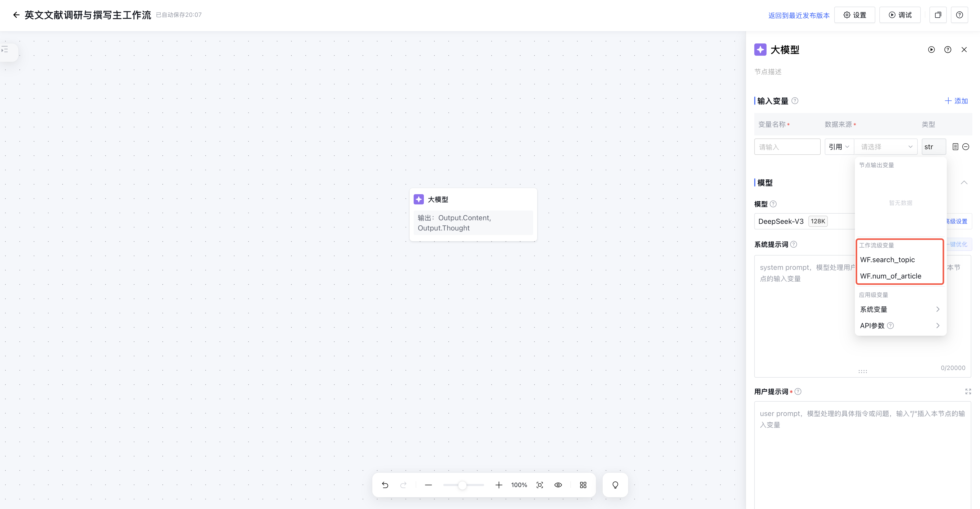980x509 pixels.
Task: Choose WF.num_of_article workflow variable
Action: coord(890,276)
